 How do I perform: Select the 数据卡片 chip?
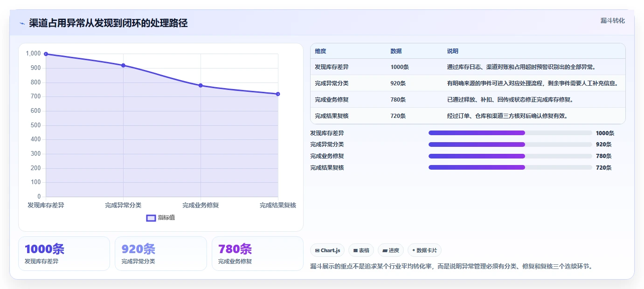(x=424, y=250)
